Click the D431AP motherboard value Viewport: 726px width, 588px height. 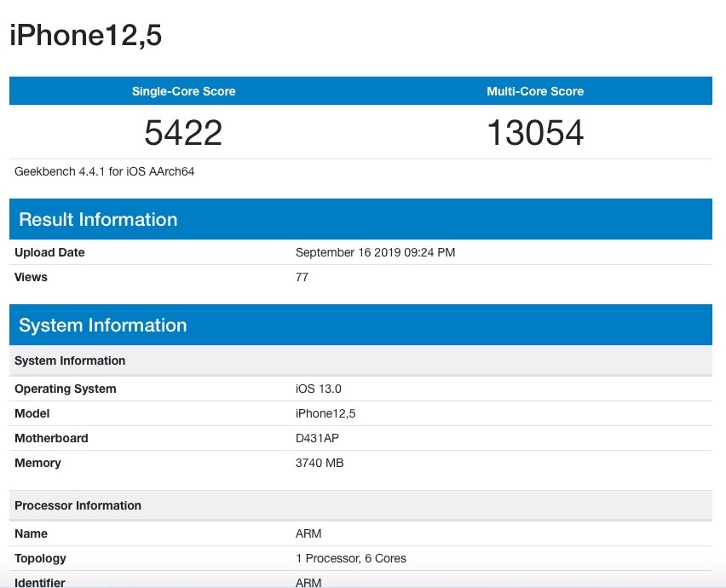(x=320, y=438)
